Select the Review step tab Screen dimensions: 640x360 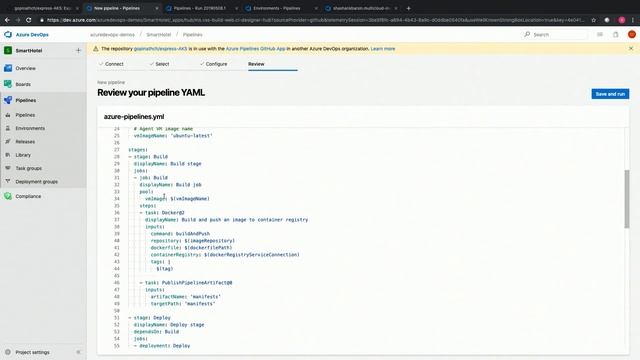[256, 64]
